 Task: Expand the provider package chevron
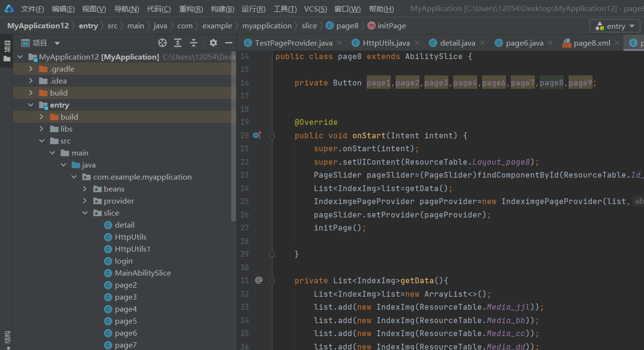click(85, 201)
